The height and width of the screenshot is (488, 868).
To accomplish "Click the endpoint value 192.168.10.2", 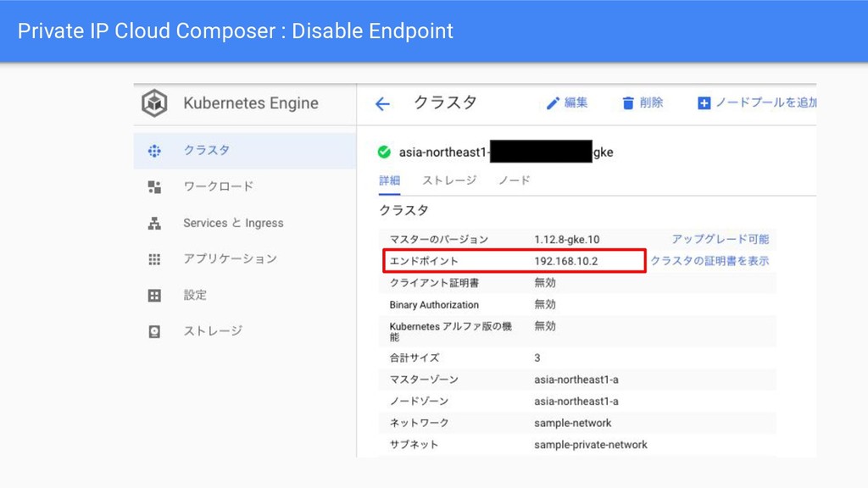I will [x=565, y=261].
